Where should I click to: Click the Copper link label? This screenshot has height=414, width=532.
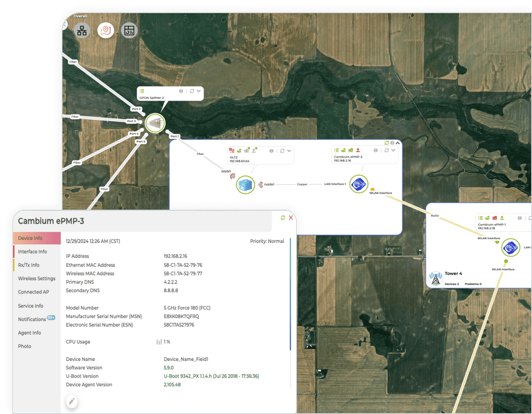click(302, 184)
